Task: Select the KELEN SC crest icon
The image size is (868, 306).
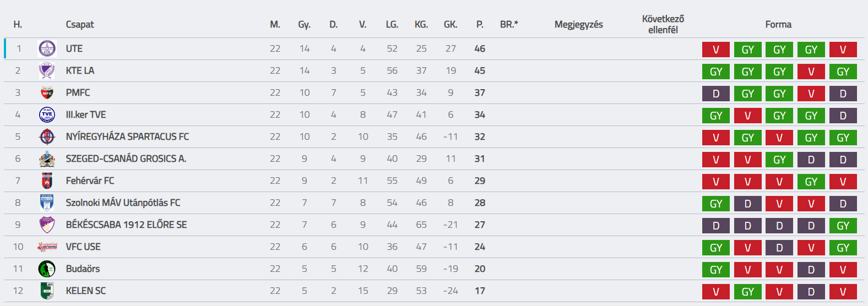Action: (x=47, y=291)
